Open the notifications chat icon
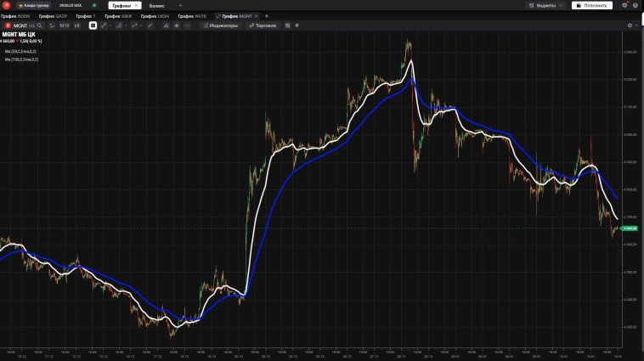644x361 pixels. click(624, 5)
